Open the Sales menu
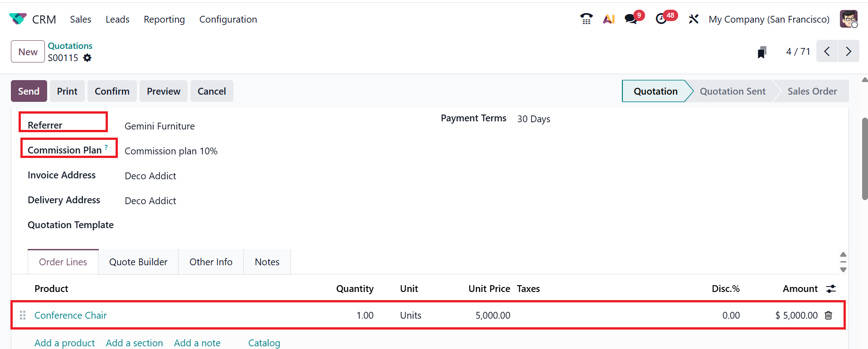 click(x=80, y=19)
